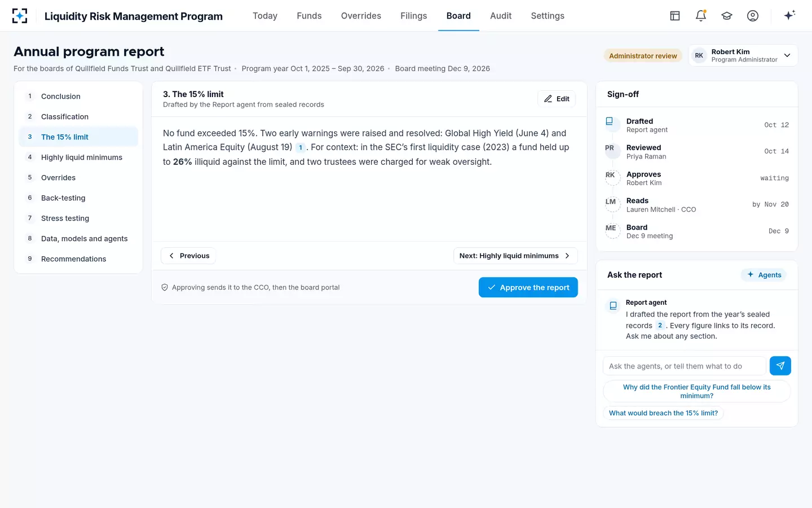This screenshot has width=812, height=508.
Task: Approve the report
Action: coord(528,287)
